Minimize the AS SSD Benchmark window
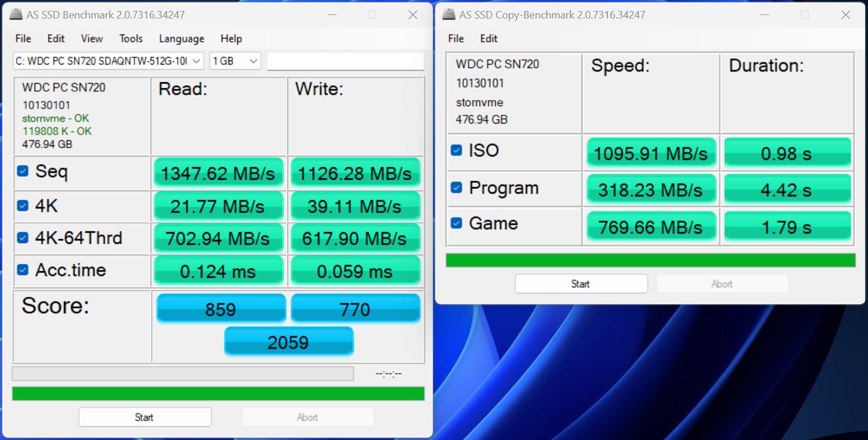The image size is (868, 440). [331, 15]
